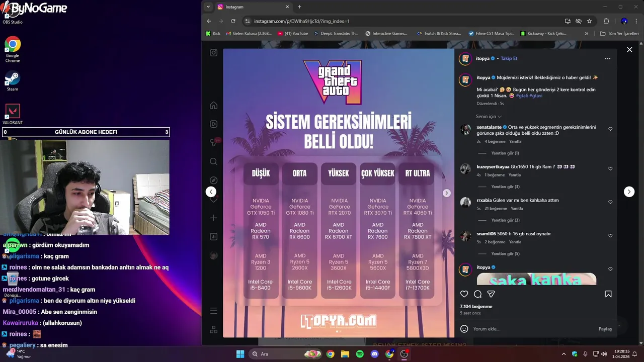
Task: Like the post with the heart icon
Action: pyautogui.click(x=464, y=294)
